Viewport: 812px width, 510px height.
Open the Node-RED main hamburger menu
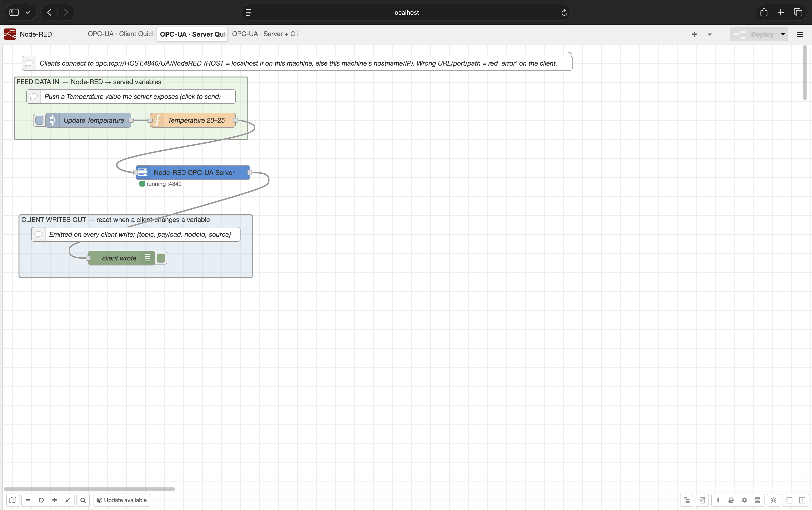click(x=800, y=34)
